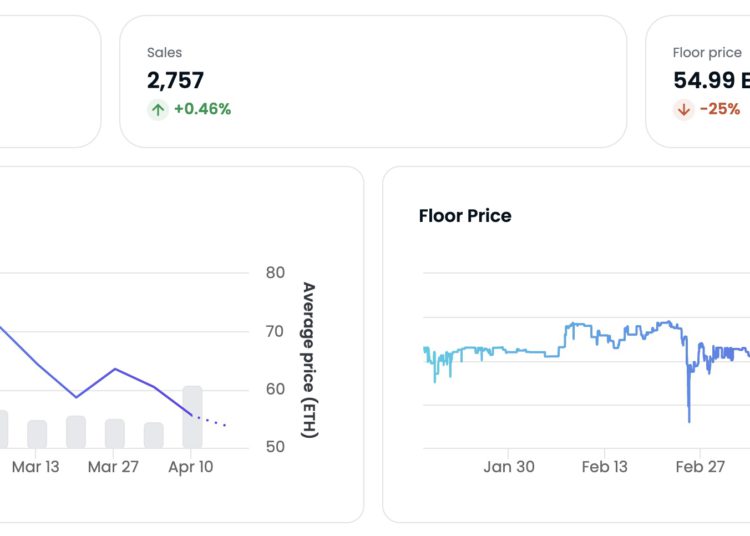Click the Mar 13 volume bar
750x536 pixels.
(x=37, y=434)
